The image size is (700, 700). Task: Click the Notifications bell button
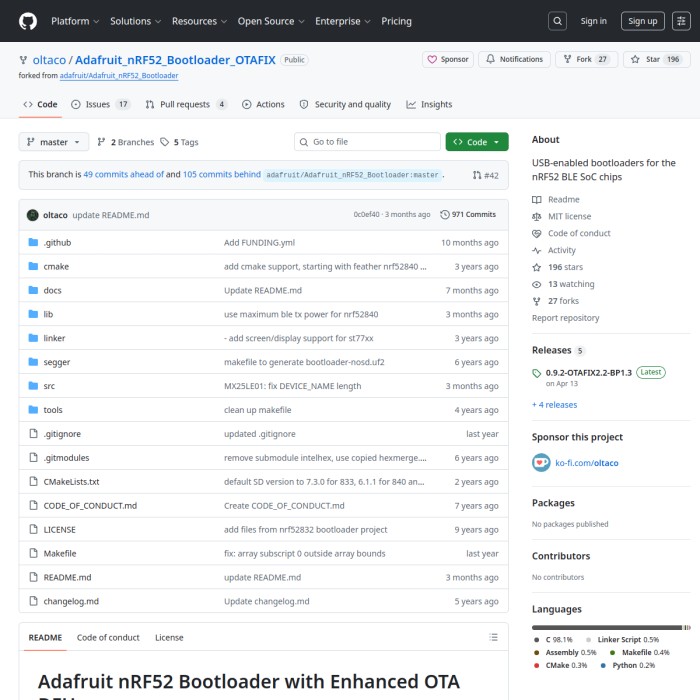click(514, 59)
